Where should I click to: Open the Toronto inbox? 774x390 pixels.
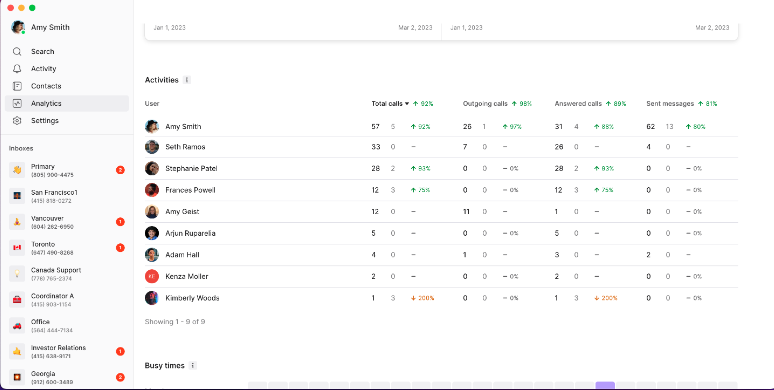click(x=67, y=248)
